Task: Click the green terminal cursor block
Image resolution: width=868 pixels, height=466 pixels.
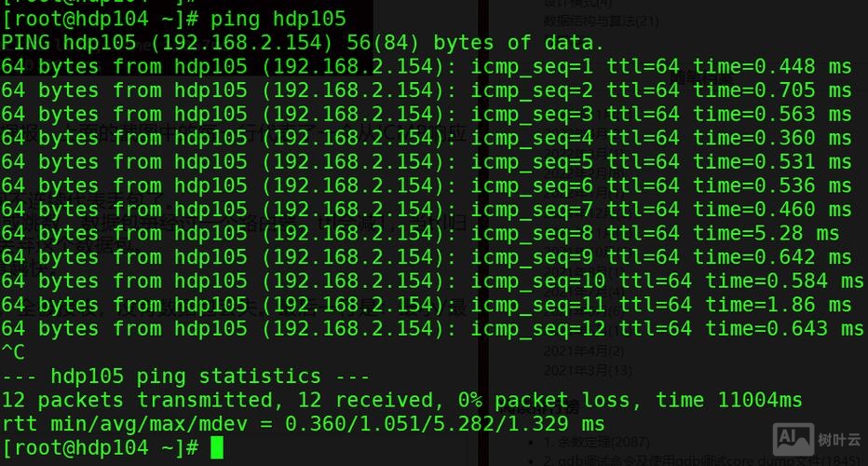Action: click(x=217, y=448)
